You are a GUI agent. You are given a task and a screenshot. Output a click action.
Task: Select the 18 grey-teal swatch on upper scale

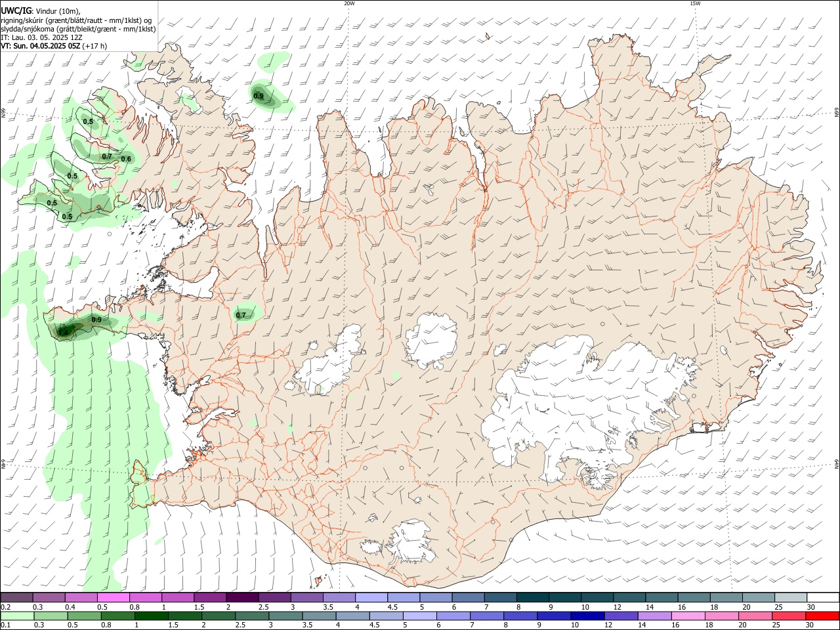(x=726, y=597)
